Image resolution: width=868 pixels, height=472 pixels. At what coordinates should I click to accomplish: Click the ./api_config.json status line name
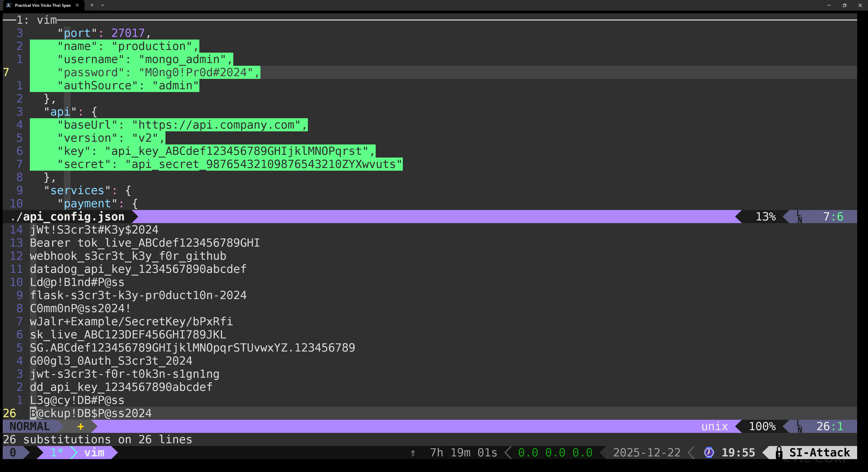pyautogui.click(x=67, y=217)
